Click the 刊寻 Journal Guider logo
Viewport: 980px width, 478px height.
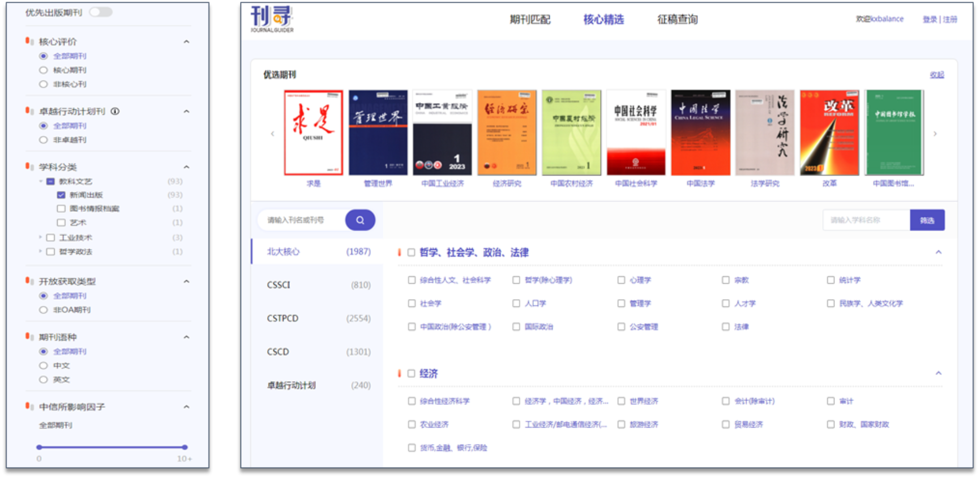pos(272,19)
